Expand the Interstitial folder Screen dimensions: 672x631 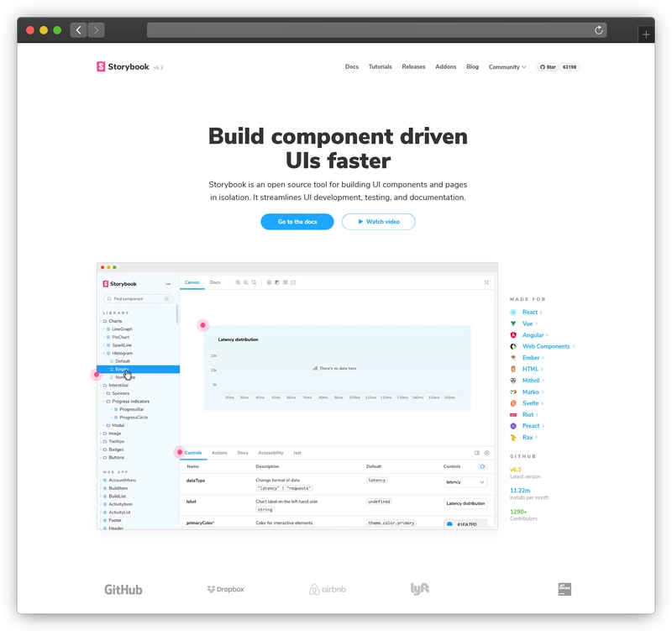point(115,386)
